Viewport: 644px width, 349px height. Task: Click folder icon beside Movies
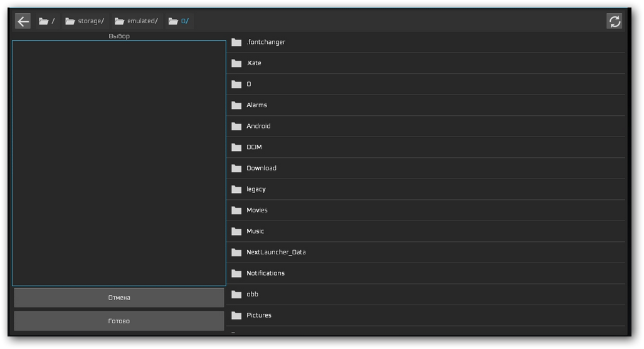236,211
